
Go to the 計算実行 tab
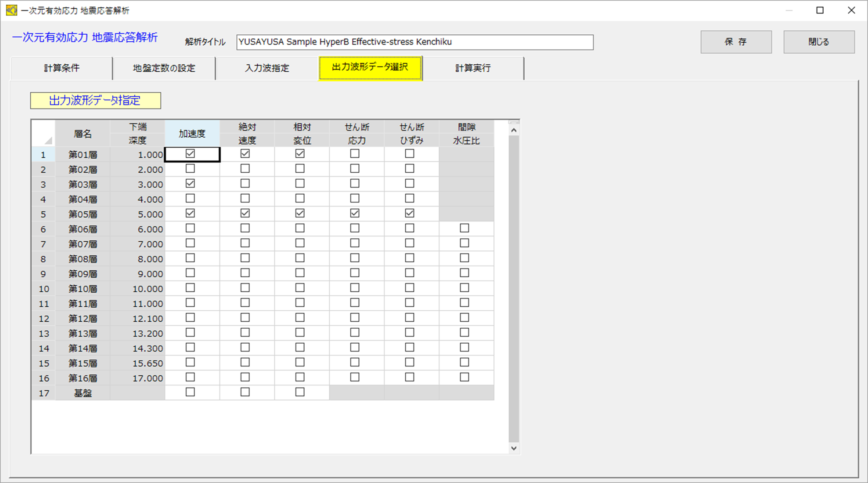pos(473,68)
